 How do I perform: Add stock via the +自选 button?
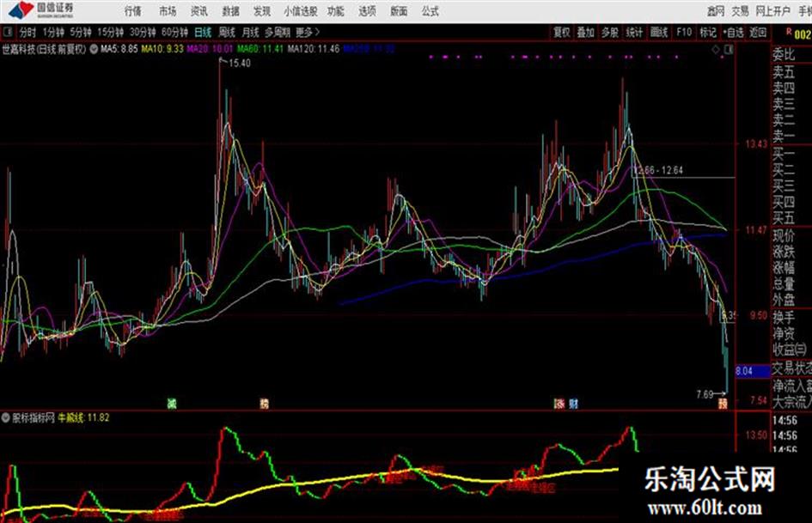733,32
